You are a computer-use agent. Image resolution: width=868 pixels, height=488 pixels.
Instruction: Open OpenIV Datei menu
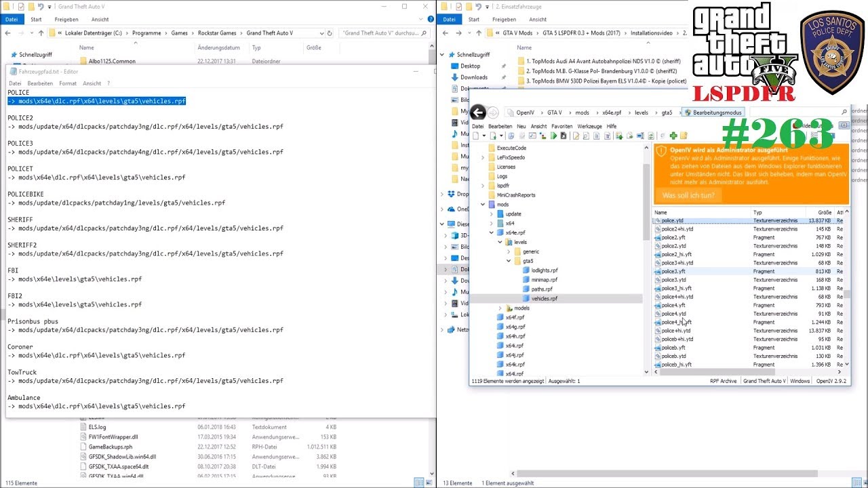(478, 126)
